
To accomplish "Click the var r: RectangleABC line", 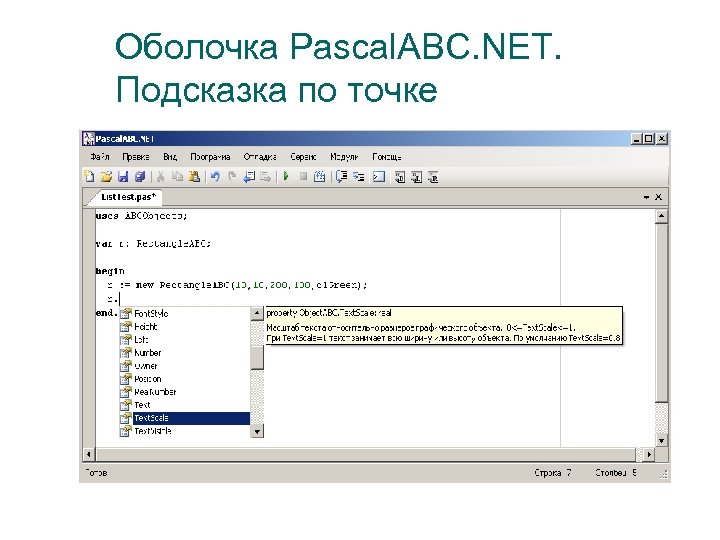I will click(153, 243).
